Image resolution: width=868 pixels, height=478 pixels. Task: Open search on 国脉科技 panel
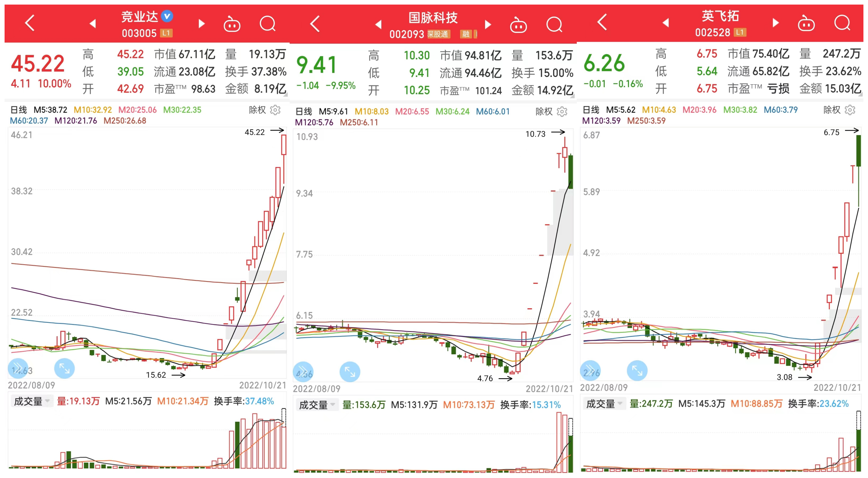click(554, 24)
